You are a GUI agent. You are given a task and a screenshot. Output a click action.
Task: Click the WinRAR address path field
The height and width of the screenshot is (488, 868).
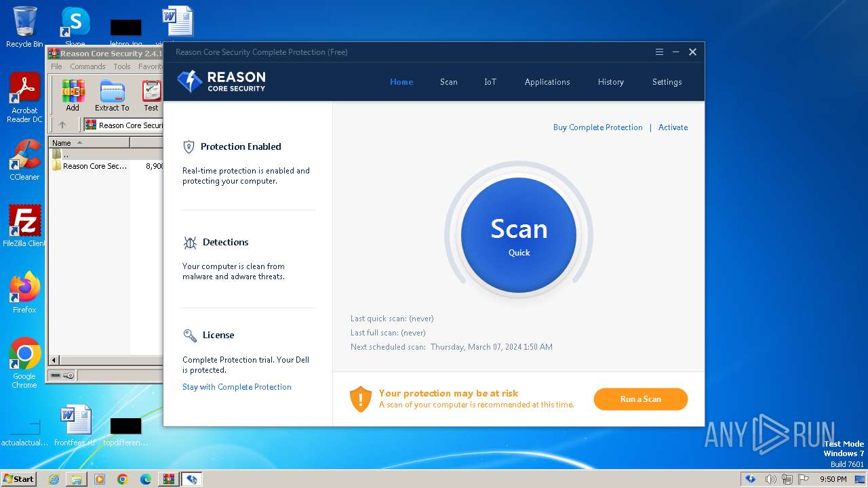click(124, 125)
